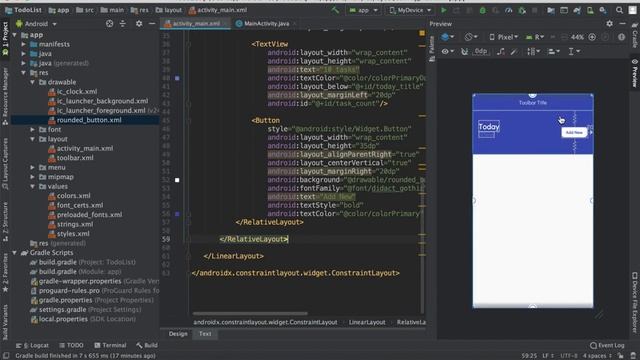
Task: Click the Clear Constraints icon
Action: tap(501, 51)
